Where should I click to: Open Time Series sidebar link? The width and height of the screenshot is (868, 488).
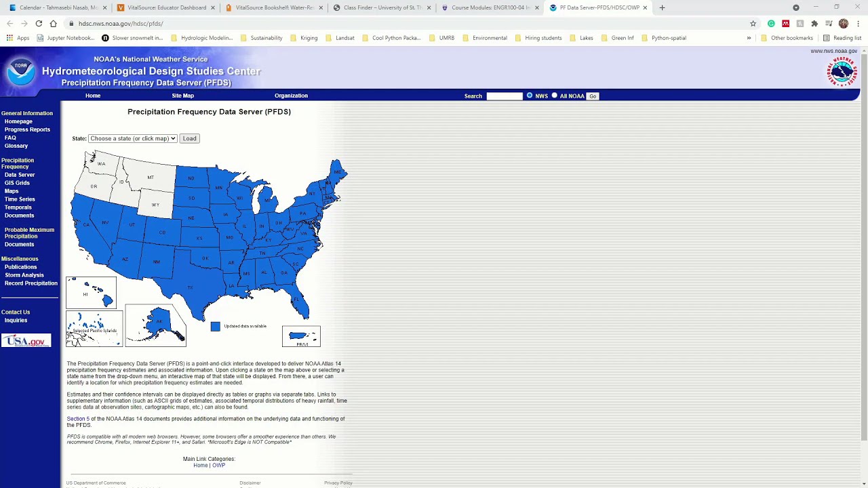point(20,199)
